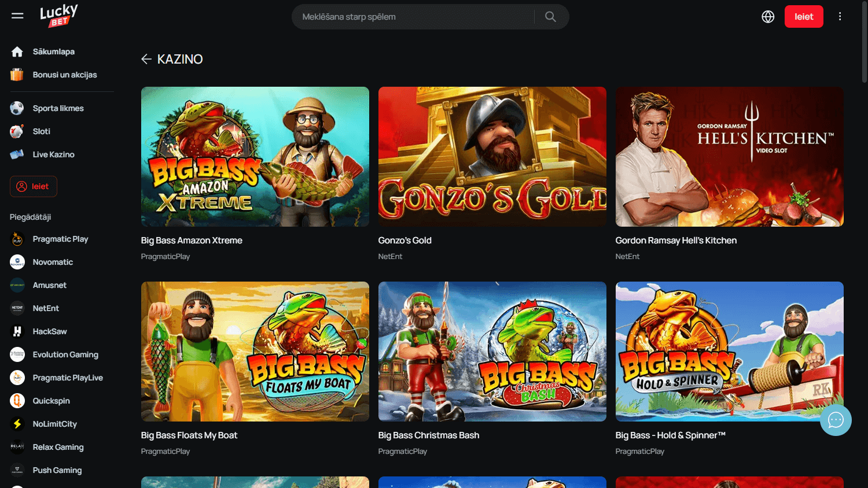Click the Quickspin provider icon
This screenshot has height=488, width=868.
(x=17, y=401)
